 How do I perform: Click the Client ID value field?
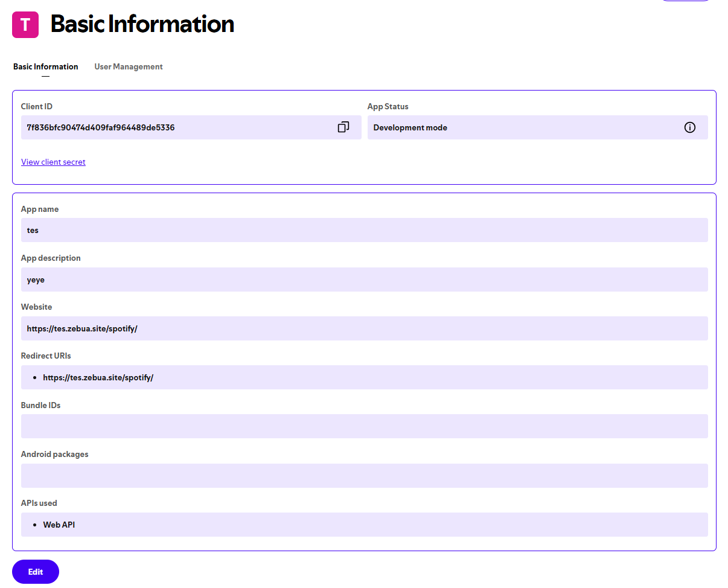[175, 127]
